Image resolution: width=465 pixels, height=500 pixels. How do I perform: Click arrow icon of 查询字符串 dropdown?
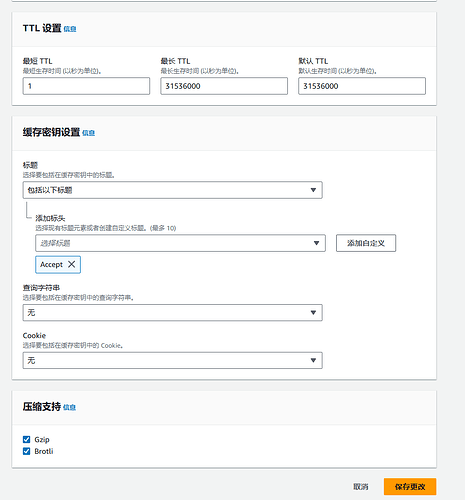(x=313, y=313)
